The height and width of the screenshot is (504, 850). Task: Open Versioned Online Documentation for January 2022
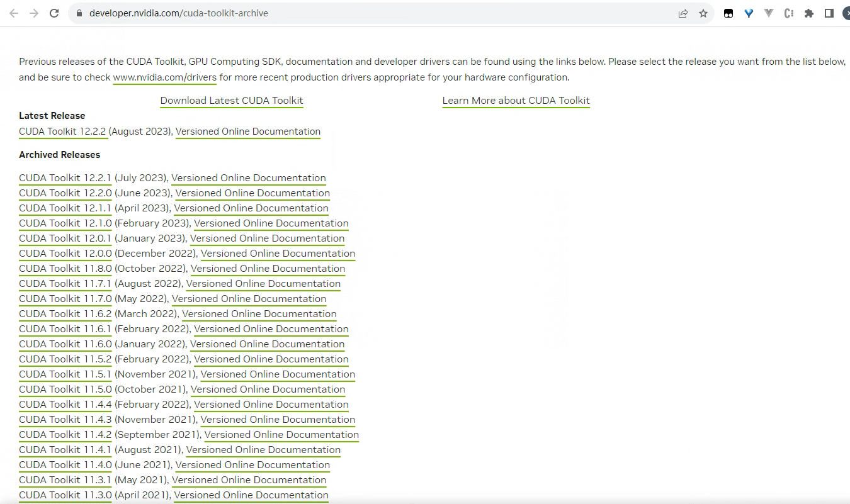click(268, 344)
